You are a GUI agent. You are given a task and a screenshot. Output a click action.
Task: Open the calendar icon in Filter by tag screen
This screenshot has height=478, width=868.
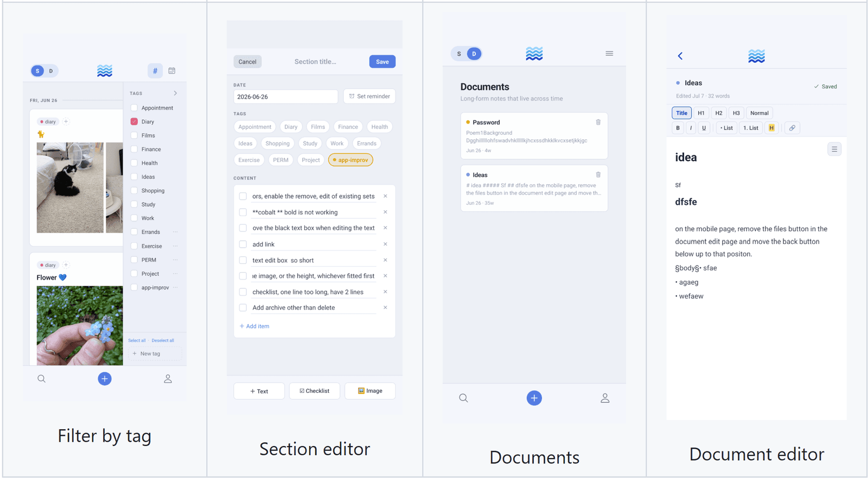coord(172,70)
